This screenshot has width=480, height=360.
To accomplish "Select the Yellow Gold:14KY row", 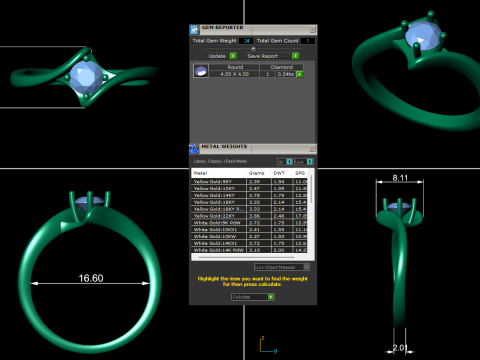I will [x=249, y=195].
